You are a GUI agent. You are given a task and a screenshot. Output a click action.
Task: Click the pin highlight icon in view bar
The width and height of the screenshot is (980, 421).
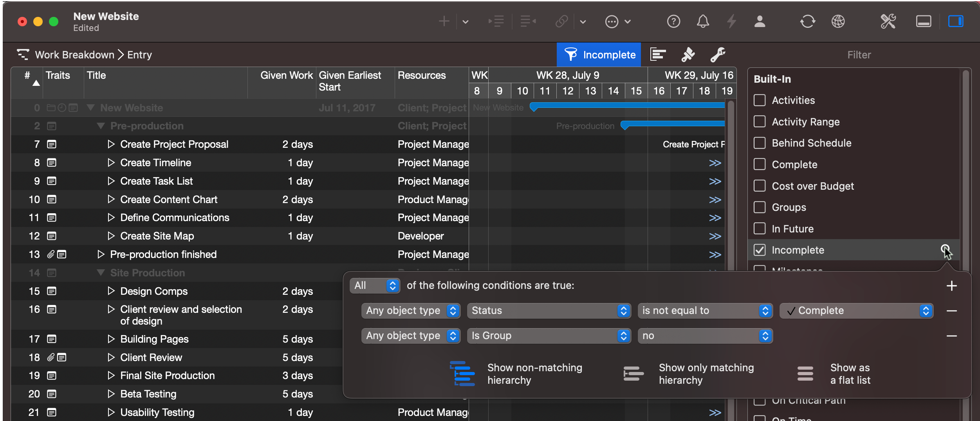click(x=688, y=55)
